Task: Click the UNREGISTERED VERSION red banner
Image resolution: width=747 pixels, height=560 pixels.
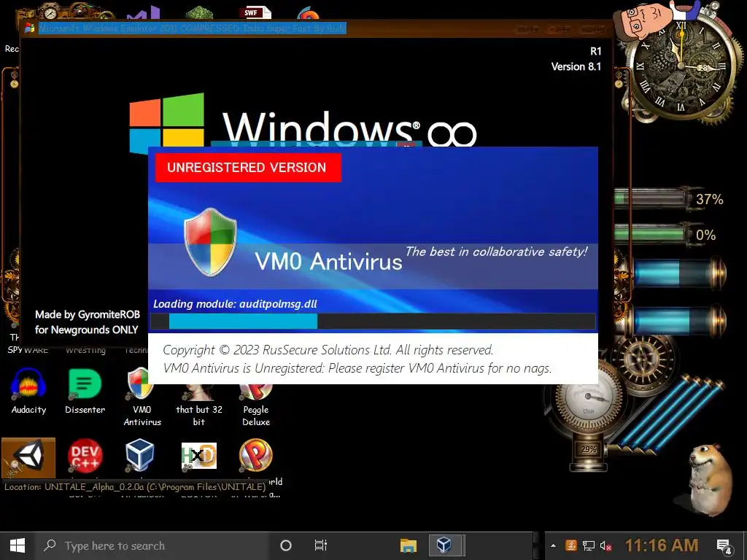Action: [x=248, y=168]
